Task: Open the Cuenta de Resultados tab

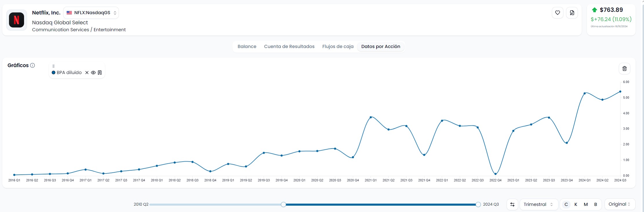Action: [x=289, y=47]
